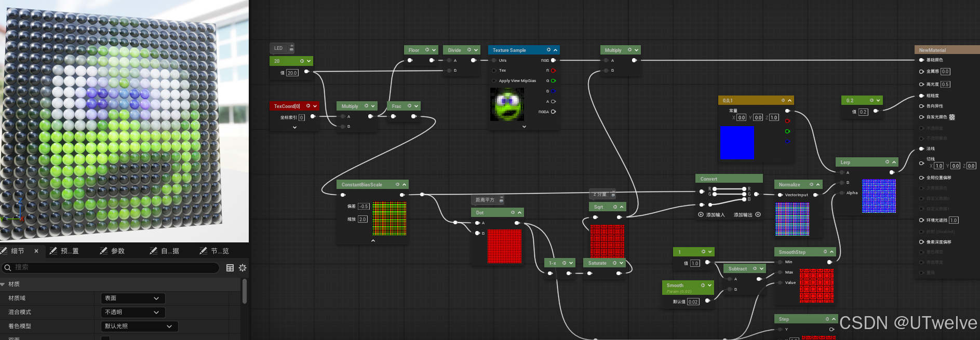Collapse the Texture Sample node with its header arrow
This screenshot has height=340, width=980.
[556, 50]
